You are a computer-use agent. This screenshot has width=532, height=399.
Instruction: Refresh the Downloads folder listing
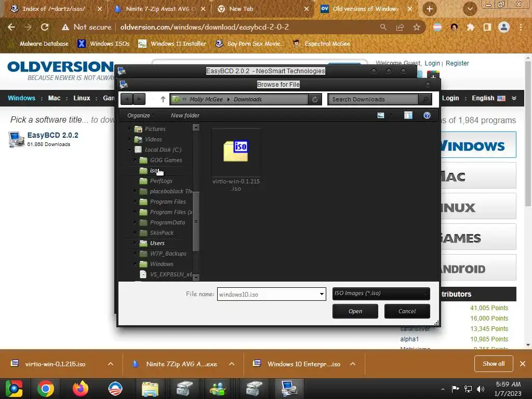pos(315,99)
